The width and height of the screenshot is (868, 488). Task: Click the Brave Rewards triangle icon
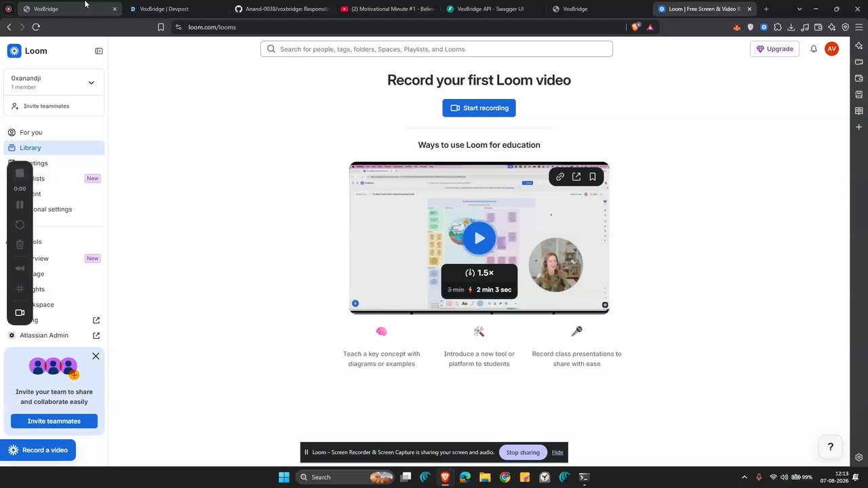point(650,27)
